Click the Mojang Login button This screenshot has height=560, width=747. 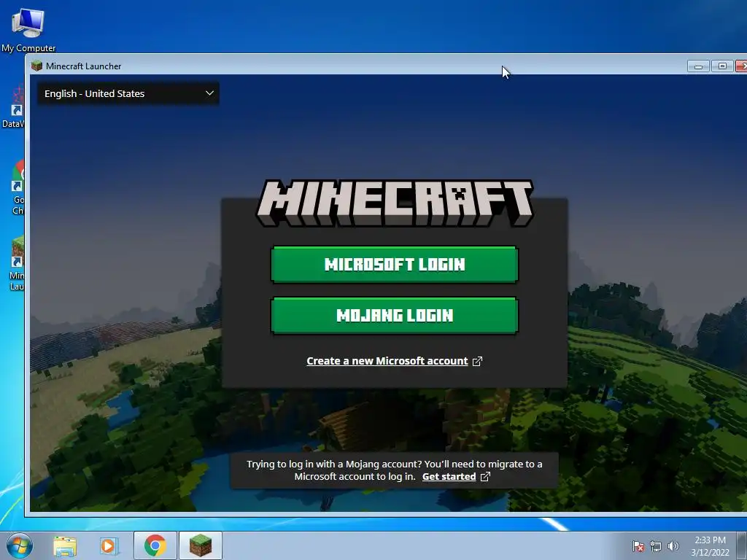coord(395,315)
